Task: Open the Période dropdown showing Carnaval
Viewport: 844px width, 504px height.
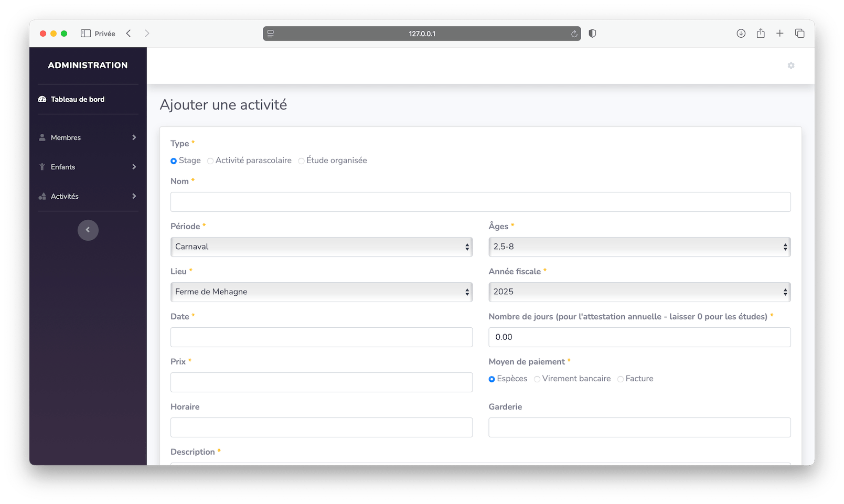Action: [x=322, y=247]
